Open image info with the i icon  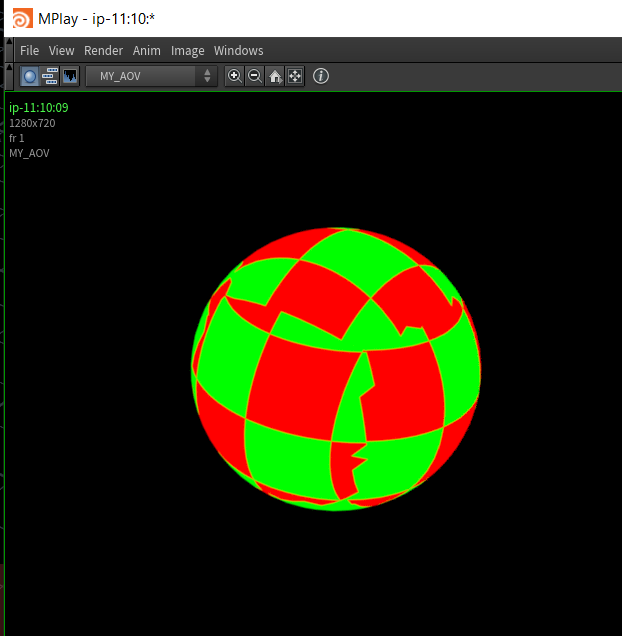pyautogui.click(x=321, y=76)
